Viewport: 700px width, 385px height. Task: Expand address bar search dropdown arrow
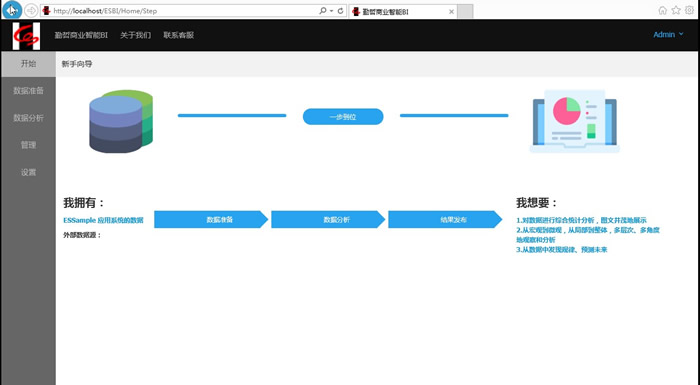pos(331,11)
